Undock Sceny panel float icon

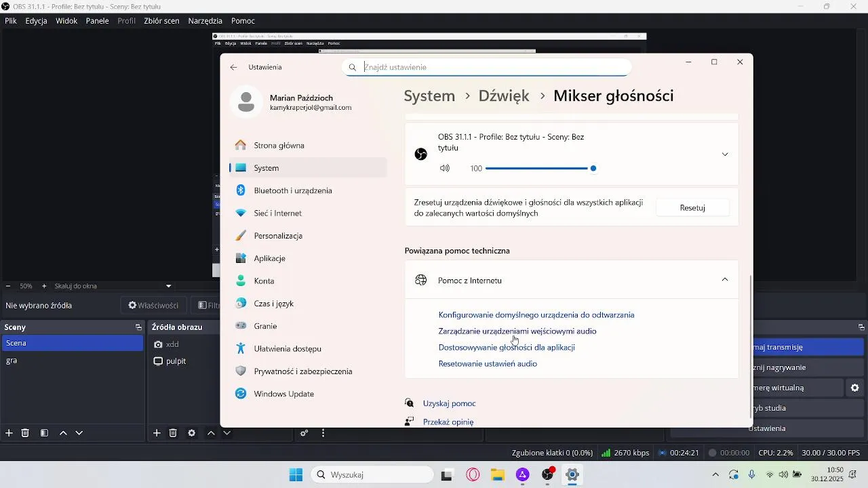(x=138, y=327)
